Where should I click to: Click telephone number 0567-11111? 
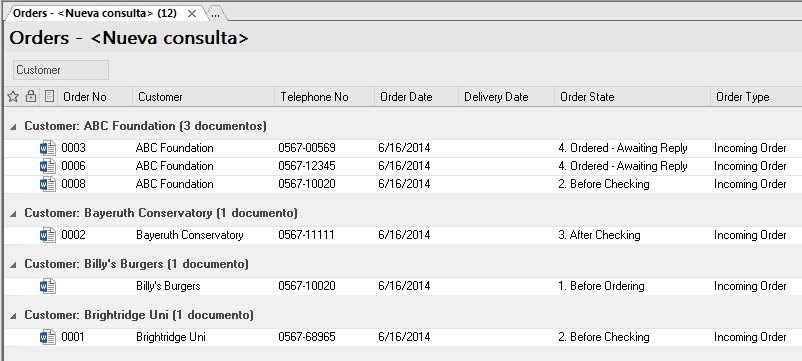pyautogui.click(x=306, y=235)
